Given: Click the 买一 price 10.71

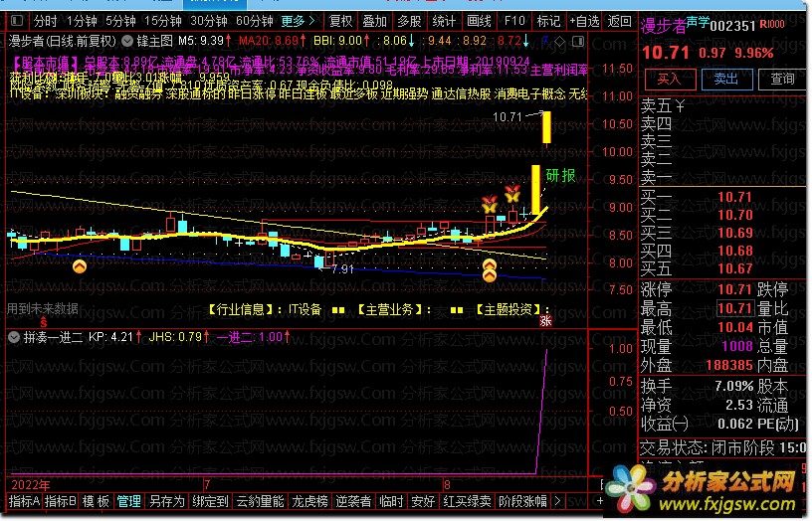Looking at the screenshot, I should (x=734, y=198).
